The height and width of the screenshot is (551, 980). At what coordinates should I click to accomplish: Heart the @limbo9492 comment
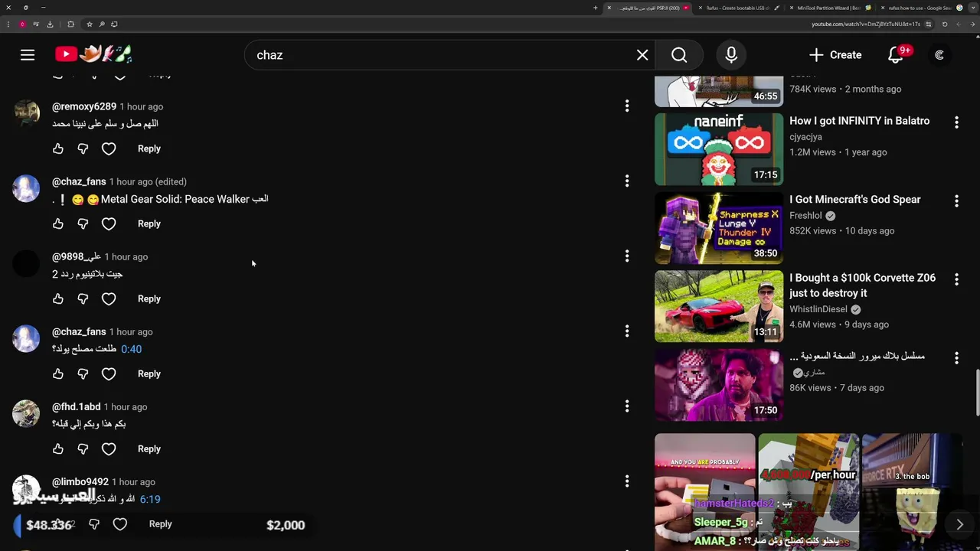click(x=120, y=524)
